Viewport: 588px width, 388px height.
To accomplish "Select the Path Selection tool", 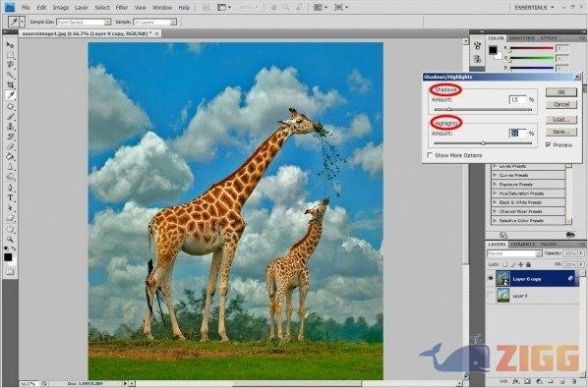I will click(x=10, y=208).
